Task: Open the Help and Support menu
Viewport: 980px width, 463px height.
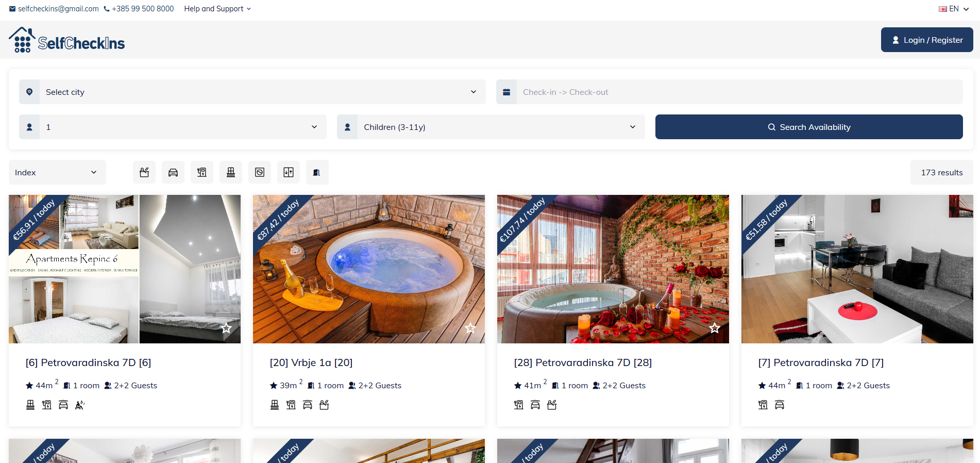Action: (x=217, y=9)
